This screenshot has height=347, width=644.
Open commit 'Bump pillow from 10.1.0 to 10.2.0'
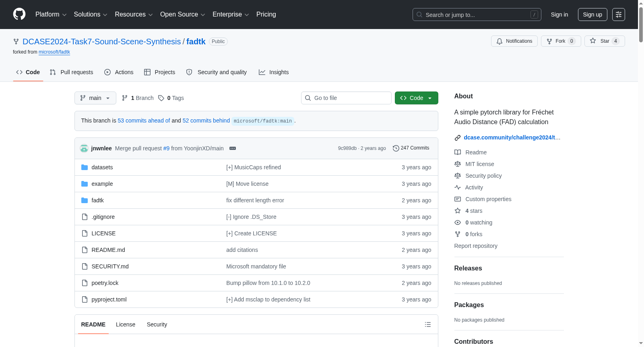[268, 283]
